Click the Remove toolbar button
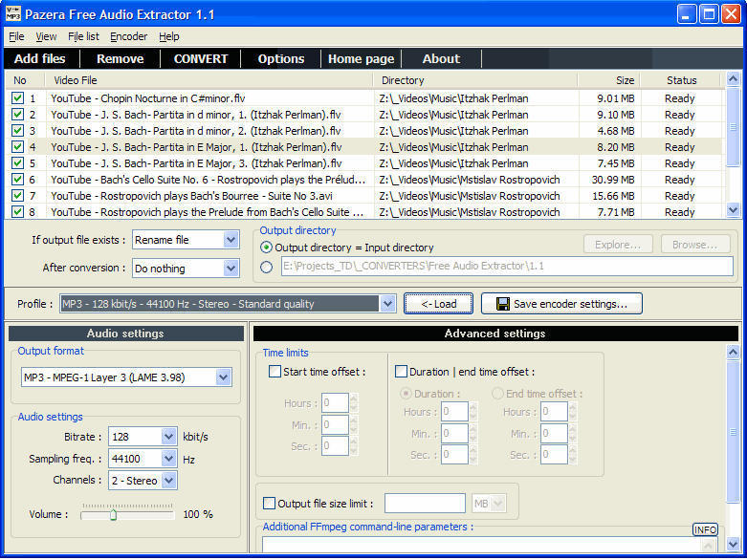 pyautogui.click(x=121, y=58)
